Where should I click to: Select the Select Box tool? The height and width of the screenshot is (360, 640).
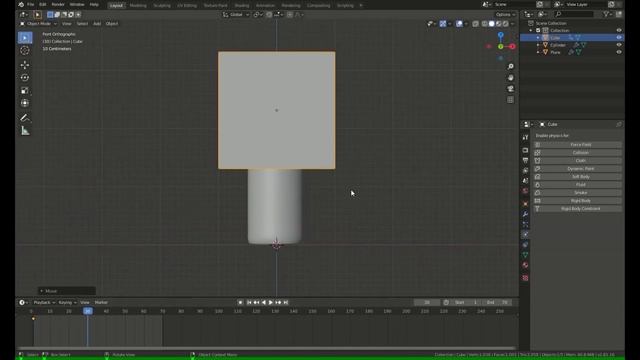(x=25, y=38)
